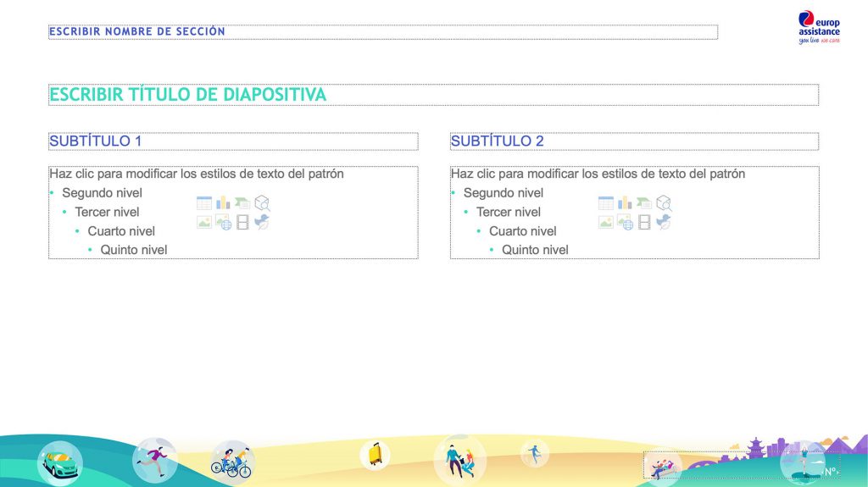Insert online picture in the Subtítulo 2 content placeholder
Viewport: 868px width, 487px height.
[x=625, y=223]
